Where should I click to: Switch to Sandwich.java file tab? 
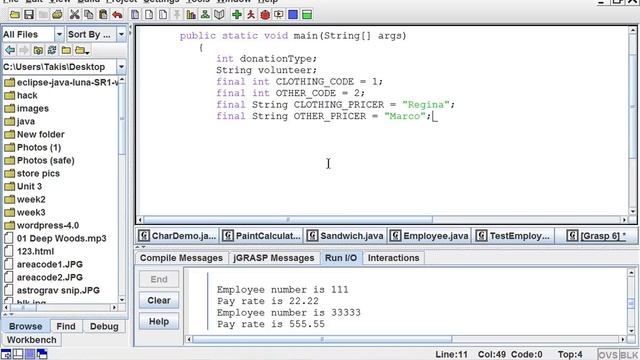point(346,236)
